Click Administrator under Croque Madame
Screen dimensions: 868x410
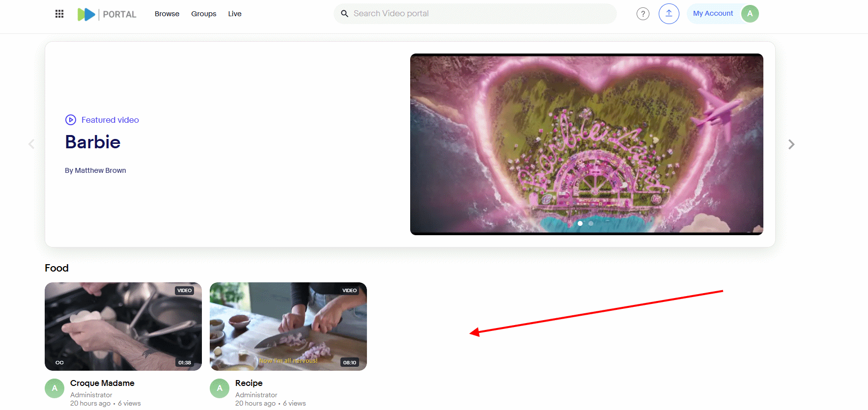91,395
